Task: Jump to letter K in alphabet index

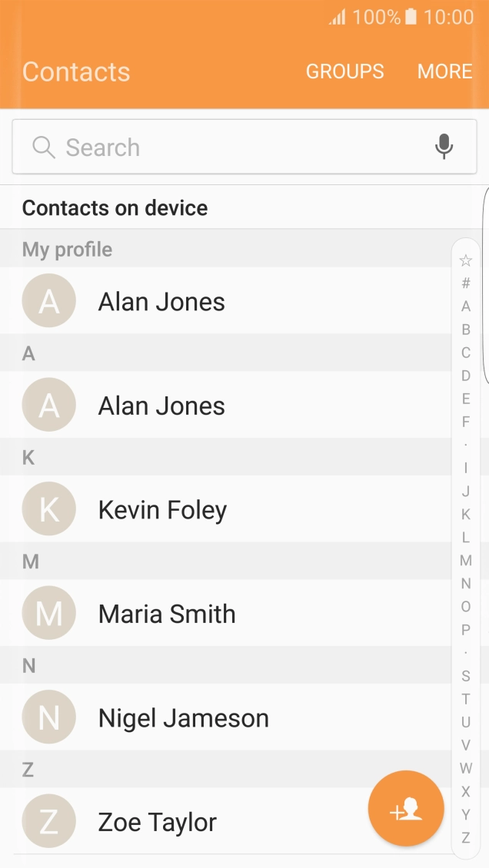Action: [465, 514]
